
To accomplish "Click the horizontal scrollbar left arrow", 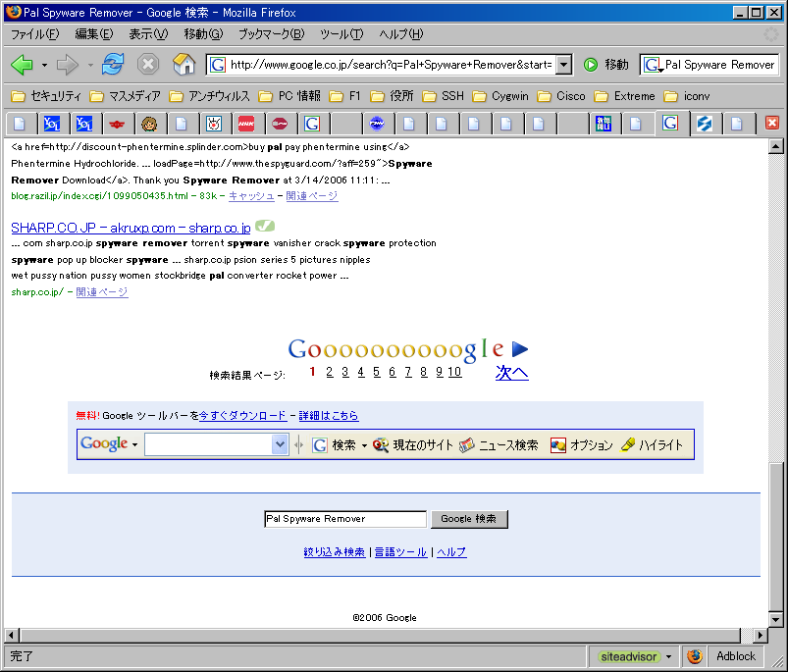I will 12,636.
